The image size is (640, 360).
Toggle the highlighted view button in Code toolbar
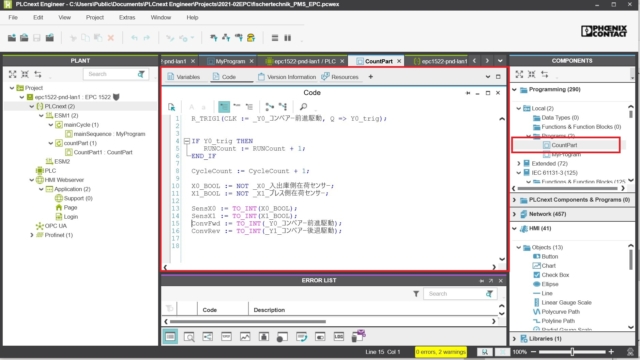[224, 107]
